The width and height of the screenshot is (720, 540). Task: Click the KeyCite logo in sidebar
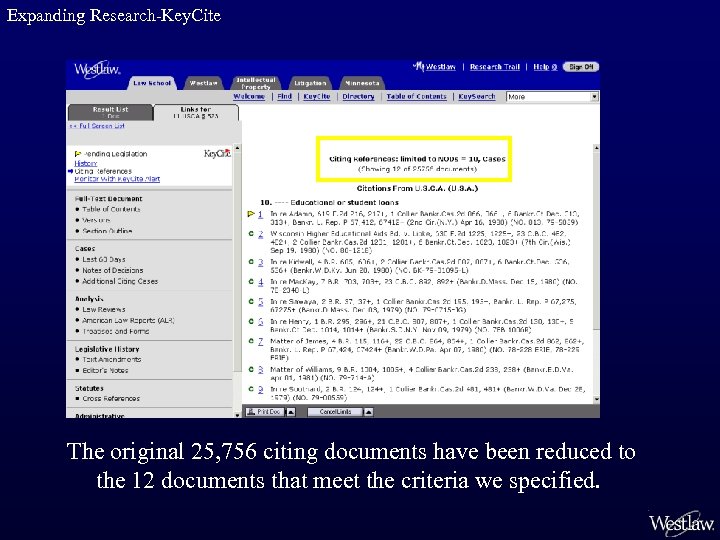pos(217,153)
